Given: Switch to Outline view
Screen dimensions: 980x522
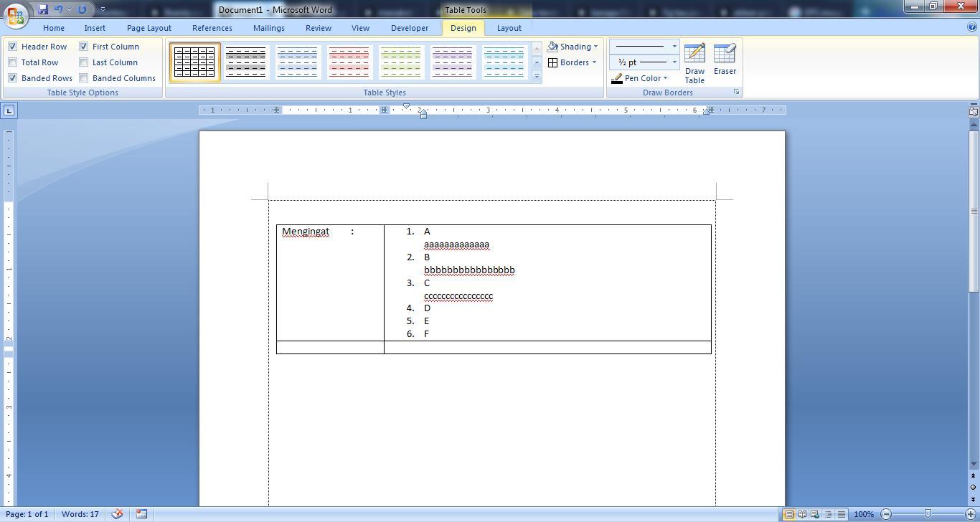Looking at the screenshot, I should tap(828, 514).
